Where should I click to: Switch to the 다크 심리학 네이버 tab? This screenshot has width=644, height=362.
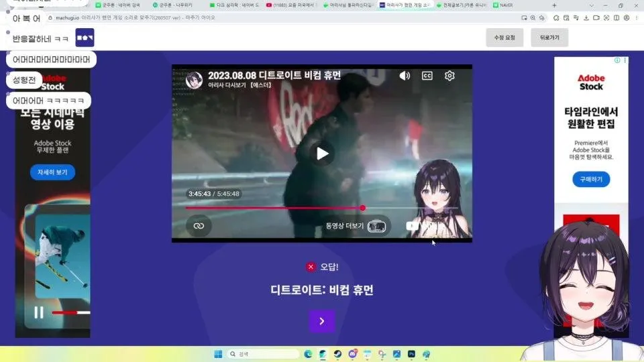(235, 5)
